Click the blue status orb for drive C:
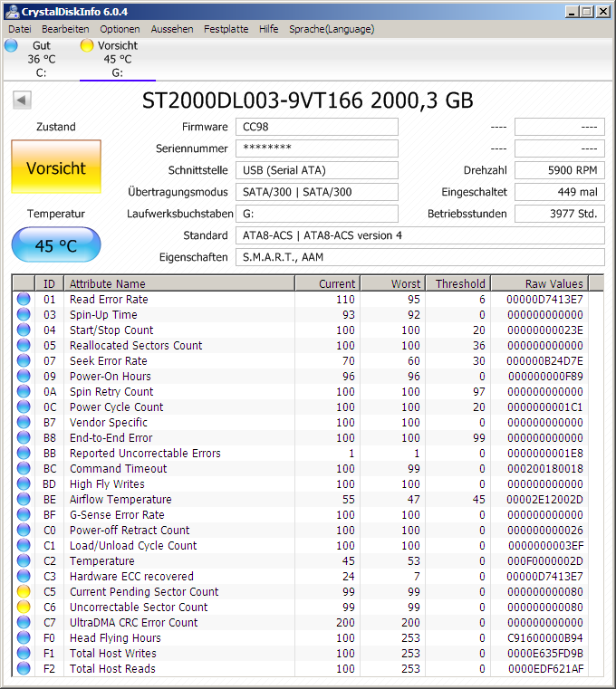The image size is (616, 689). tap(11, 45)
